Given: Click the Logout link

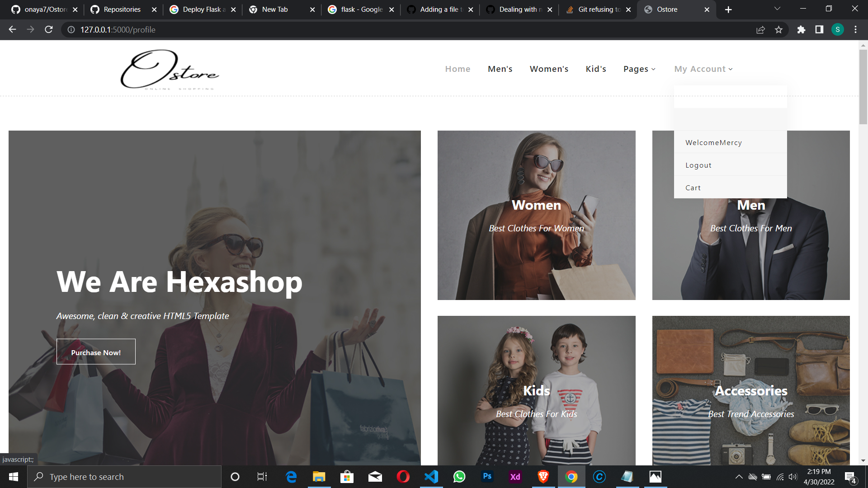Looking at the screenshot, I should 698,165.
